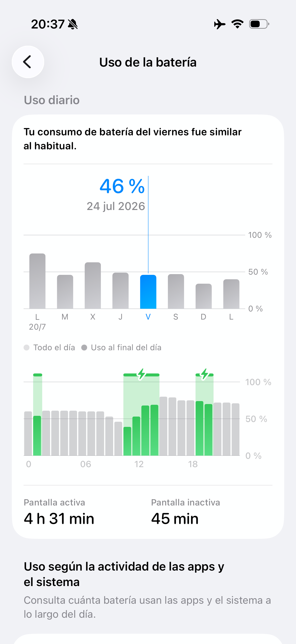Select Sunday (D) bar in weekly chart

[x=204, y=296]
